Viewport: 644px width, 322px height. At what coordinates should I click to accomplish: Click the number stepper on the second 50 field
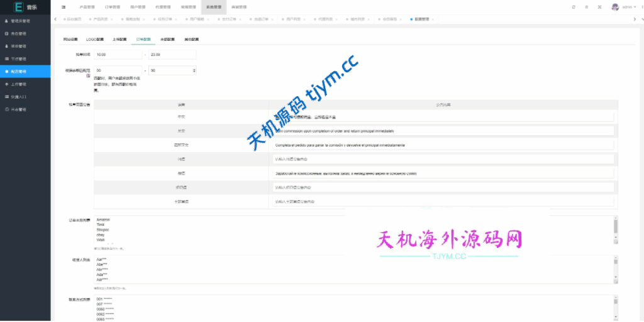click(194, 70)
